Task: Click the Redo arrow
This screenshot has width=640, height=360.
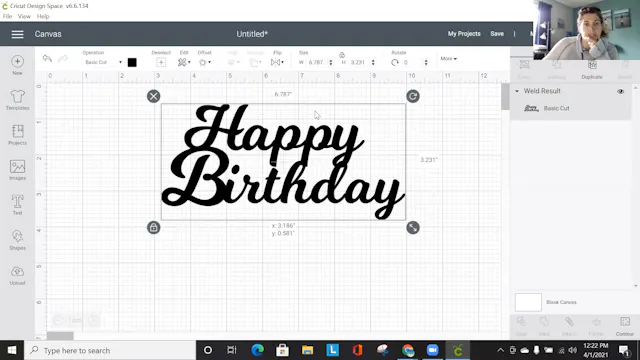Action: point(62,58)
